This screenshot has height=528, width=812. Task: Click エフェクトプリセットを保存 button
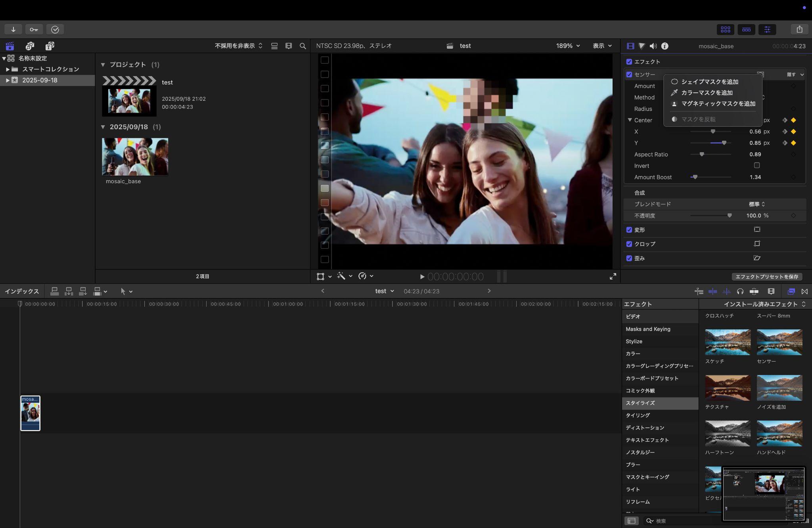[x=766, y=277]
